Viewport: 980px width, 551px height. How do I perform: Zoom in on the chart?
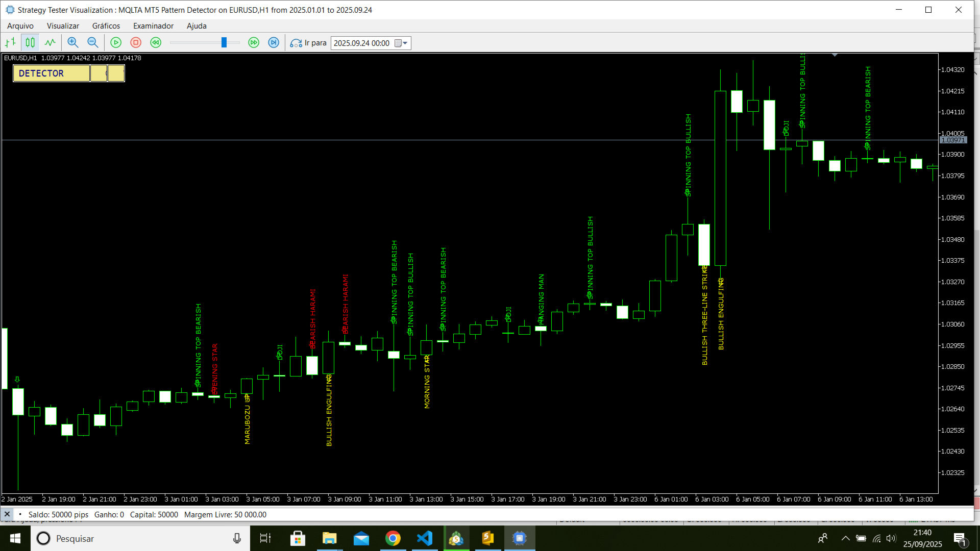click(x=73, y=42)
